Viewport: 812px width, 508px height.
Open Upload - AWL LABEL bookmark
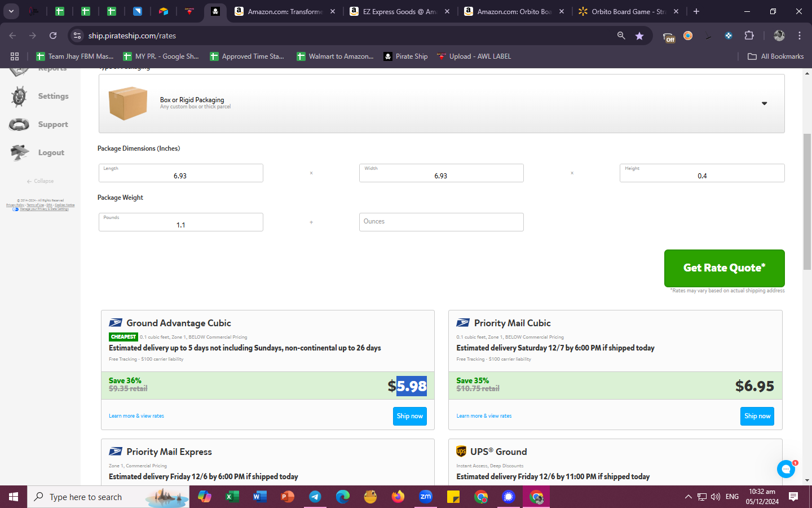coord(474,56)
